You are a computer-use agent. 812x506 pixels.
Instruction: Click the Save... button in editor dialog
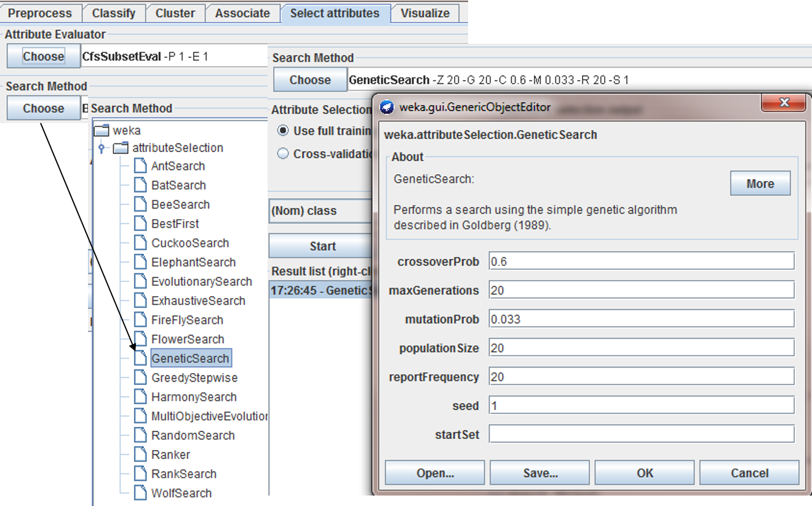point(540,473)
